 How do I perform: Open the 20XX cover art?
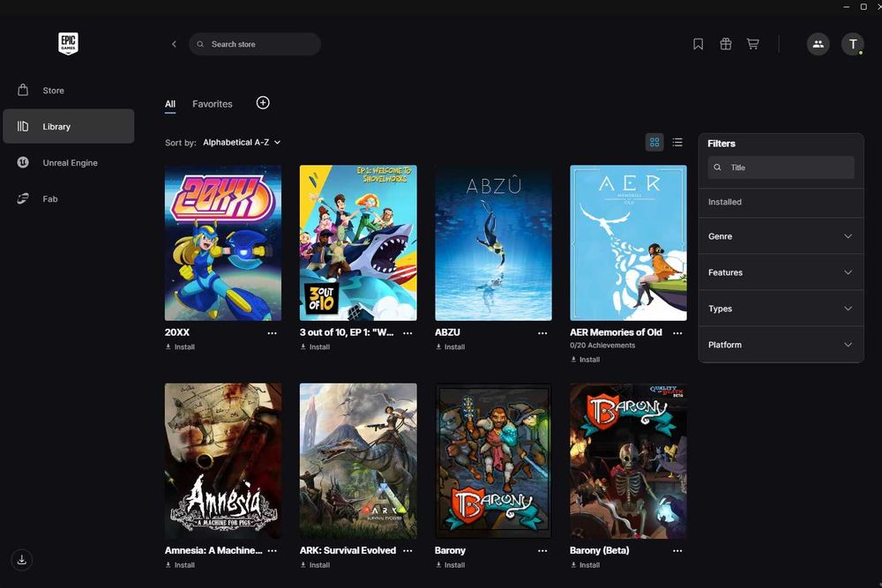tap(223, 242)
